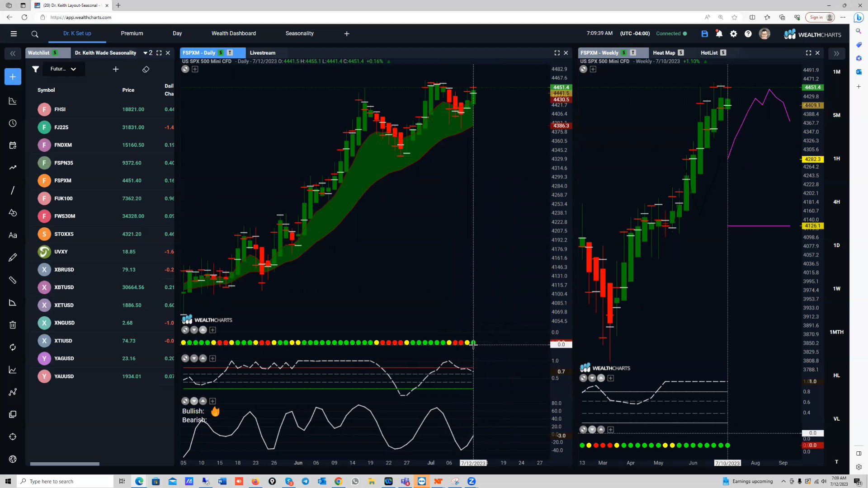Open the user profile avatar
The image size is (868, 488).
(x=764, y=34)
